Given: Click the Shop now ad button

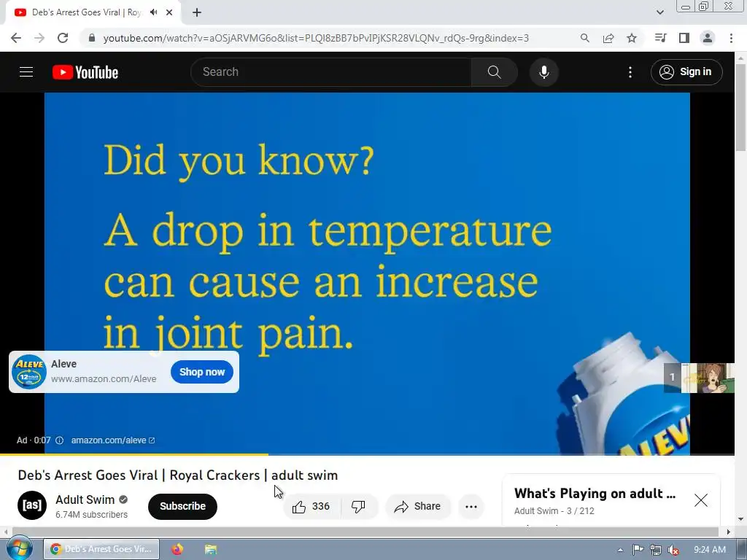Looking at the screenshot, I should (x=202, y=372).
